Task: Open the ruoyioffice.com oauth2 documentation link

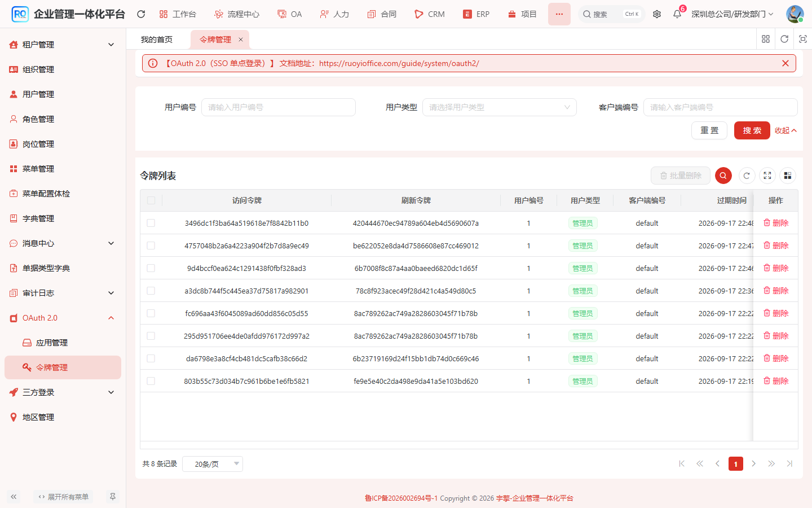Action: (399, 63)
